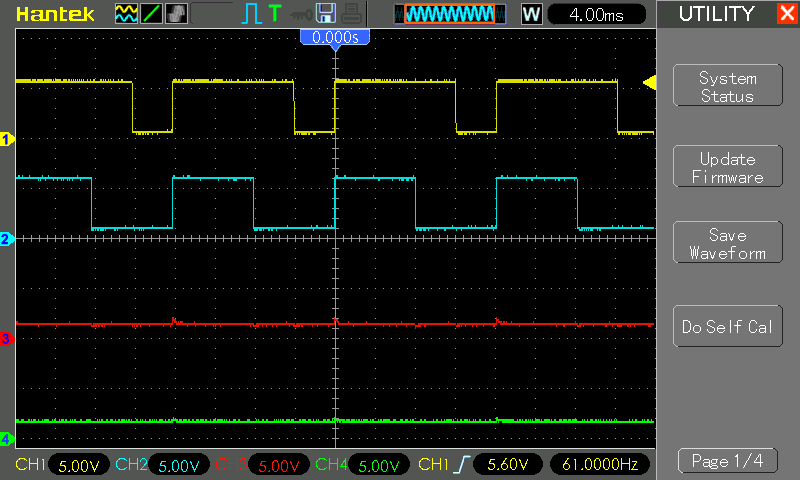Click the cyan channel 2 ground marker
The width and height of the screenshot is (800, 480).
6,239
